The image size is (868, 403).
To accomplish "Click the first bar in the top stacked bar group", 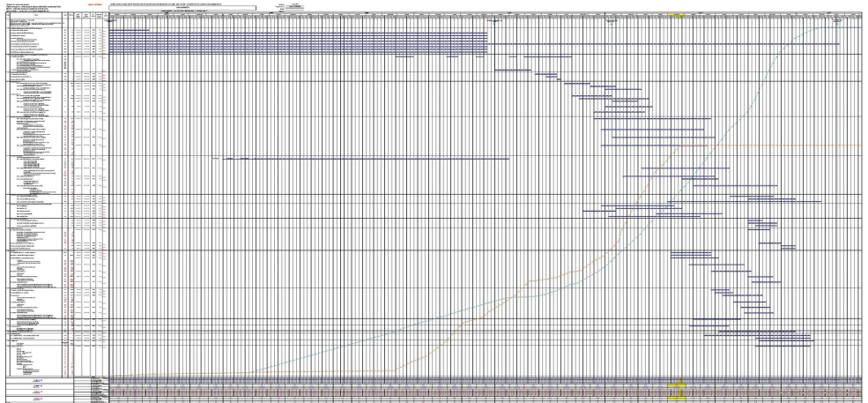I will [x=128, y=30].
